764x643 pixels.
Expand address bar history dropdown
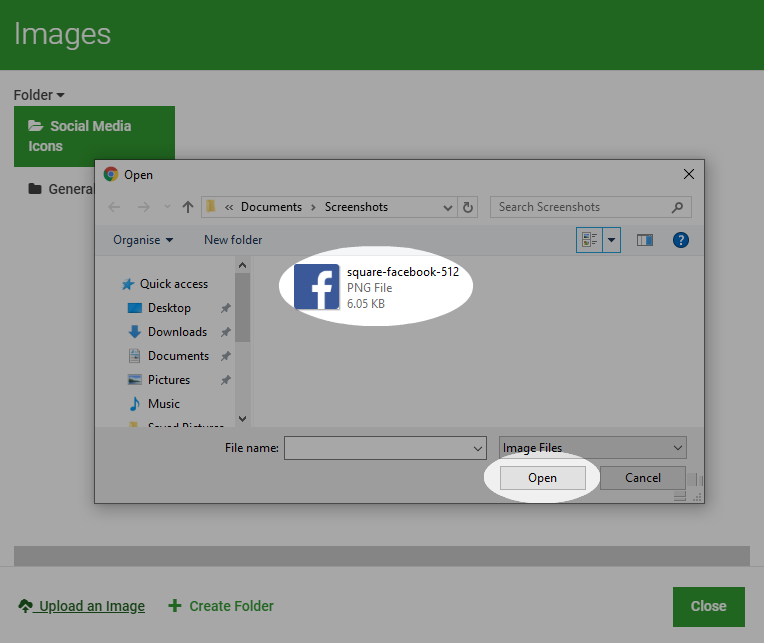[x=448, y=208]
